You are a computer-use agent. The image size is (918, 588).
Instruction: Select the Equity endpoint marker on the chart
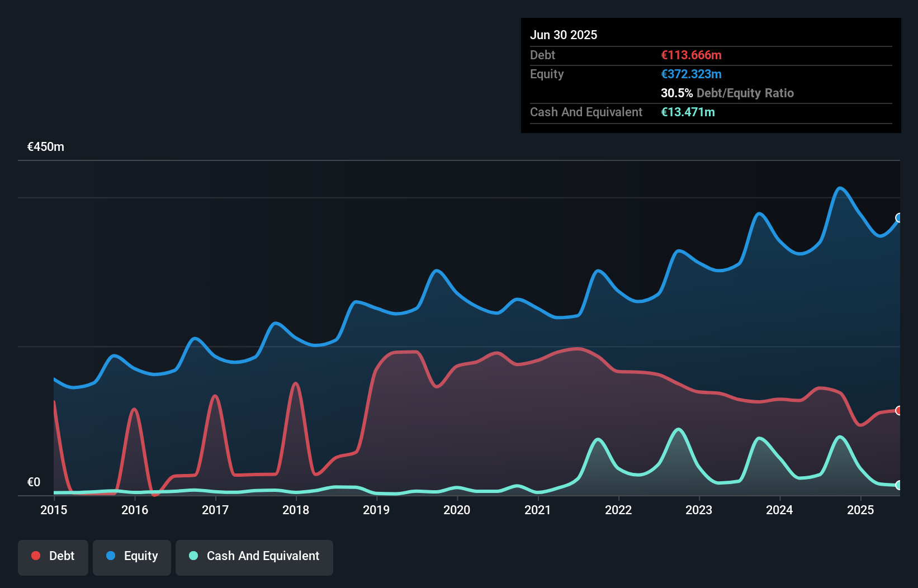(x=898, y=218)
